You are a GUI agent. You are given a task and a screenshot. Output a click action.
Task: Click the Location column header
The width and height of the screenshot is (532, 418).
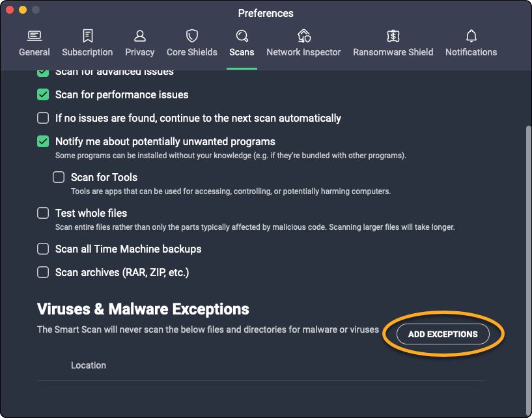(89, 365)
